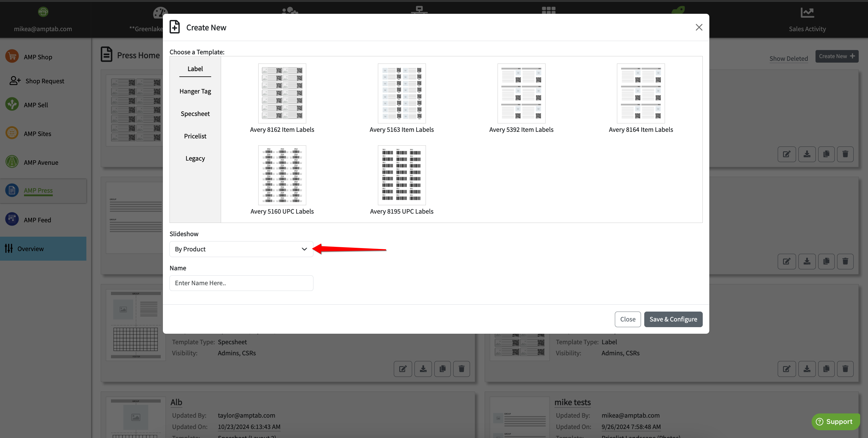Choose Avery 8195 UPC Labels template
Image resolution: width=868 pixels, height=438 pixels.
(x=401, y=175)
